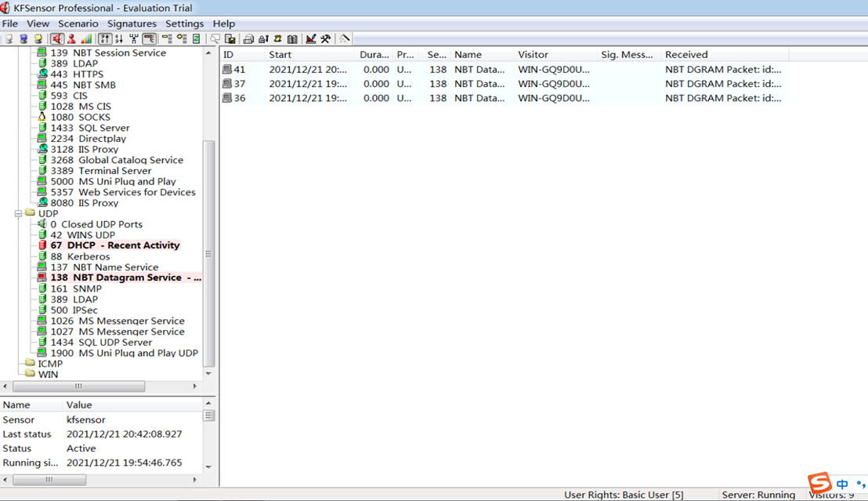Screen dimensions: 868x501
Task: Open the View menu
Action: click(38, 24)
